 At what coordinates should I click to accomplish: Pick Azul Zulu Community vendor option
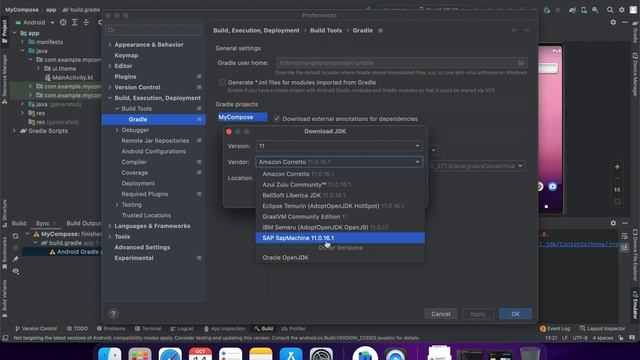[340, 184]
